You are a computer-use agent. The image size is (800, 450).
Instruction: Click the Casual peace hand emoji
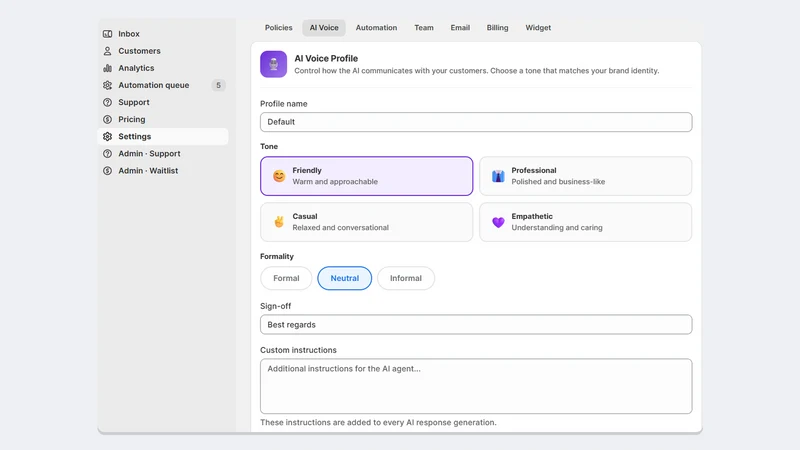tap(279, 222)
